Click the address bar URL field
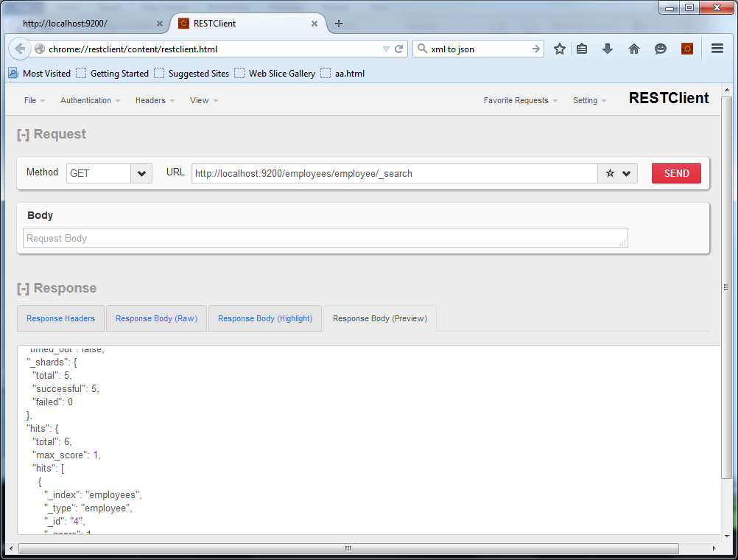738x560 pixels. (x=214, y=49)
